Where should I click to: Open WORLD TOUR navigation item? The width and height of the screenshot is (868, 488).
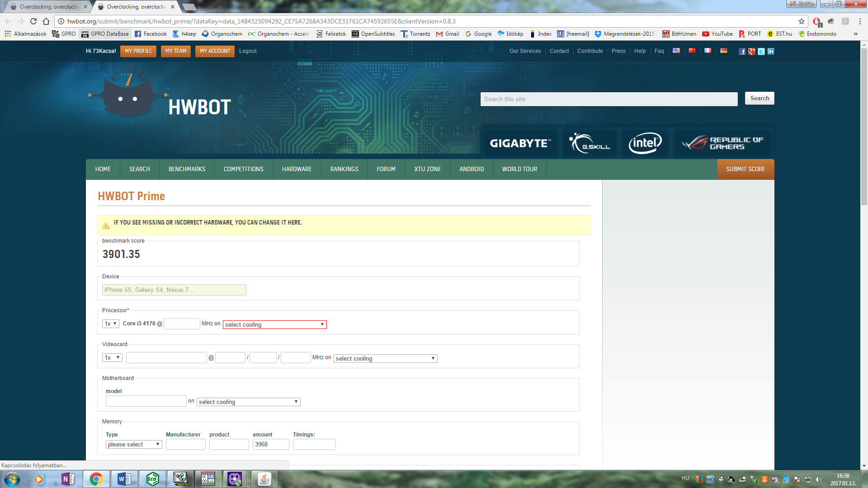[x=519, y=169]
